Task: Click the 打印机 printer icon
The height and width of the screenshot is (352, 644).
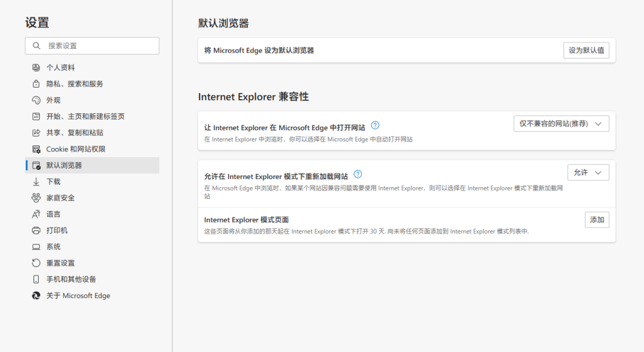Action: point(36,230)
